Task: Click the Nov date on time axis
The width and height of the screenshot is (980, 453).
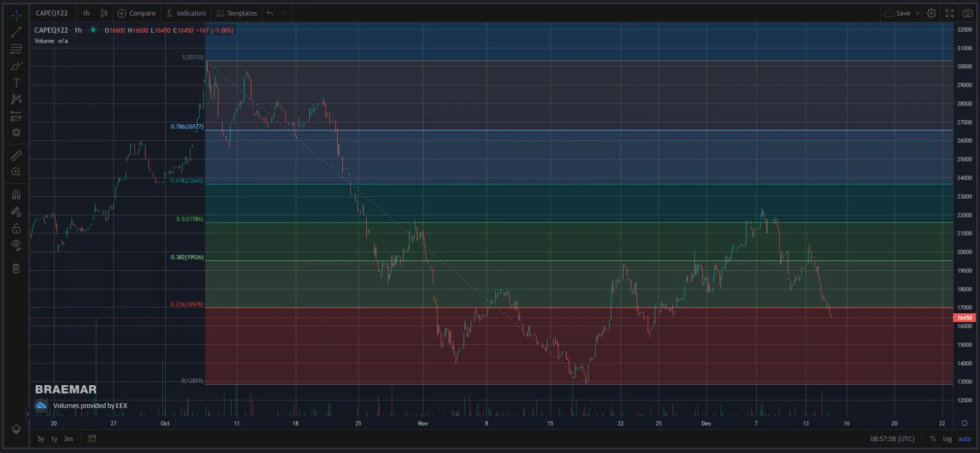Action: click(423, 423)
